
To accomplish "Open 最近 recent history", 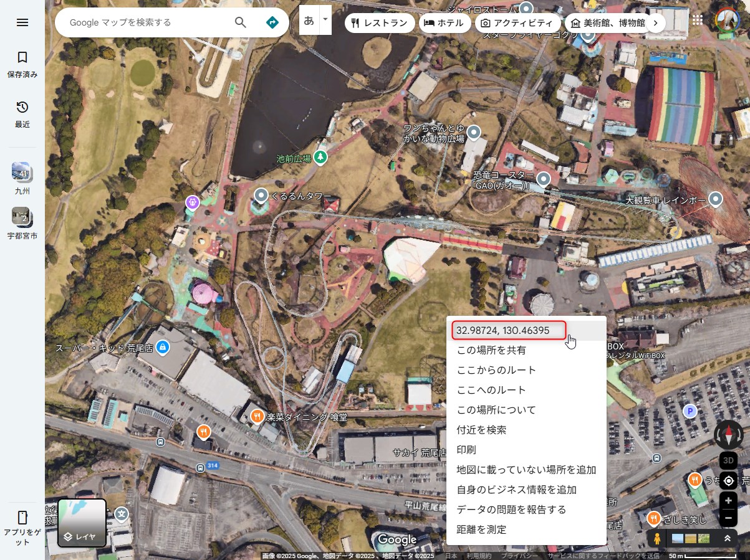I will point(22,114).
